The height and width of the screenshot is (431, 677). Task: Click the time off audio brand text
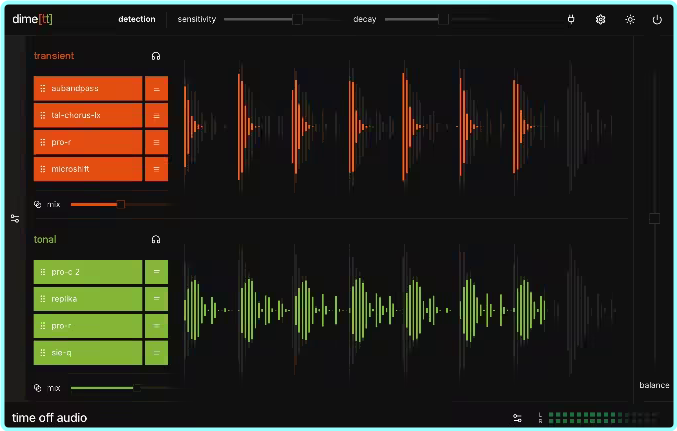coord(49,418)
